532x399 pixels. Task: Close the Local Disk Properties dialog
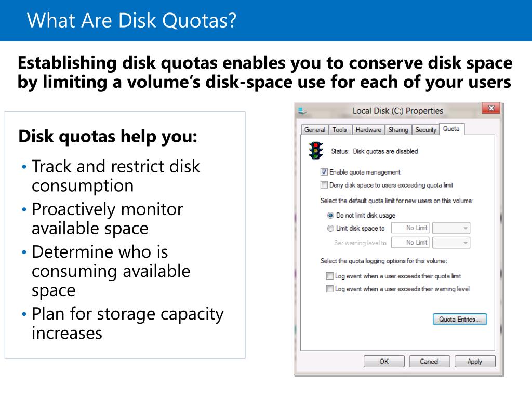(x=490, y=108)
